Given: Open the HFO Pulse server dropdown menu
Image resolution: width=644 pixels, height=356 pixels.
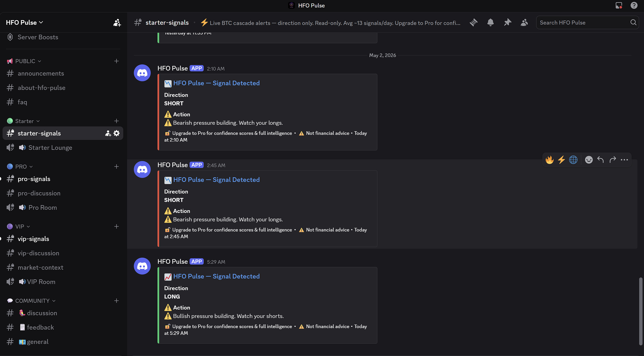Looking at the screenshot, I should coord(24,23).
